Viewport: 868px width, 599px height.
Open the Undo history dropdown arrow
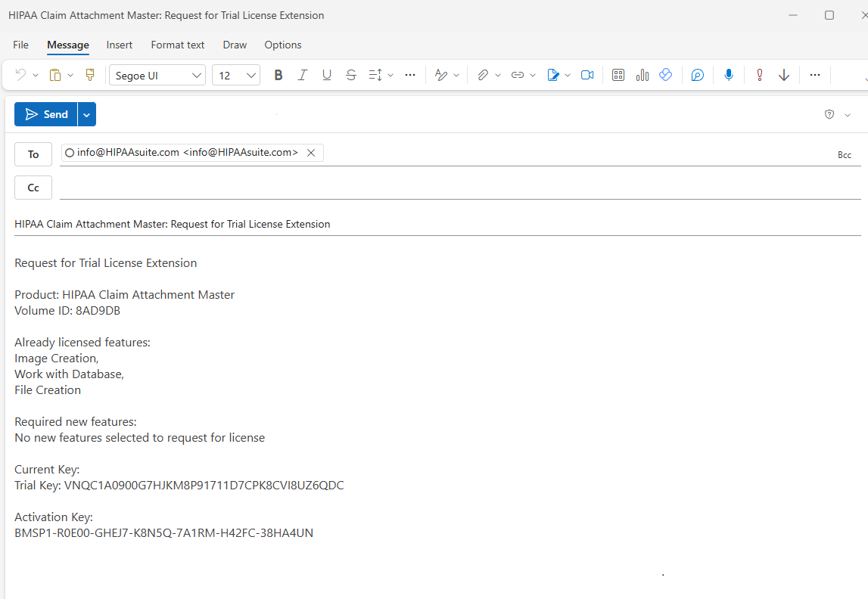[x=36, y=75]
